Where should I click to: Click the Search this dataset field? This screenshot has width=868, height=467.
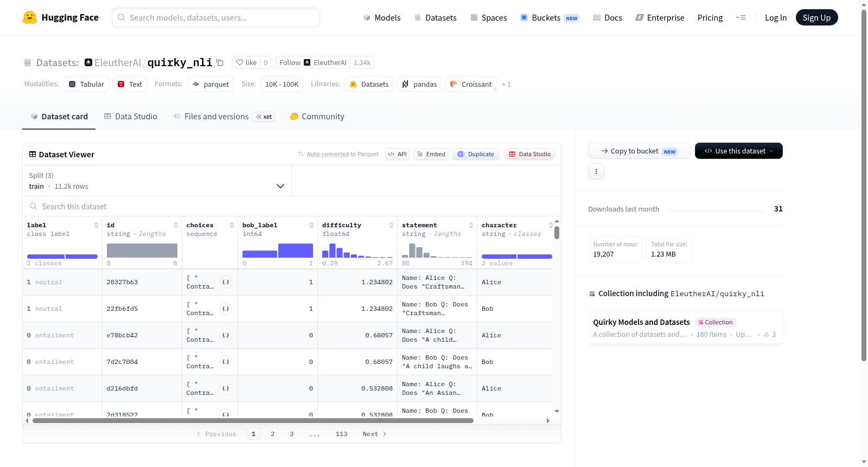(292, 207)
